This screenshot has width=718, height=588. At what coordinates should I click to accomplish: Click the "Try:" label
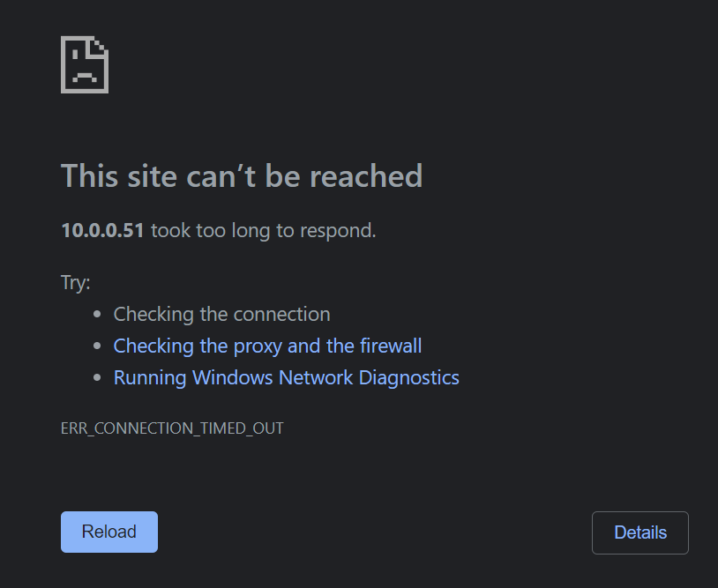[x=76, y=283]
